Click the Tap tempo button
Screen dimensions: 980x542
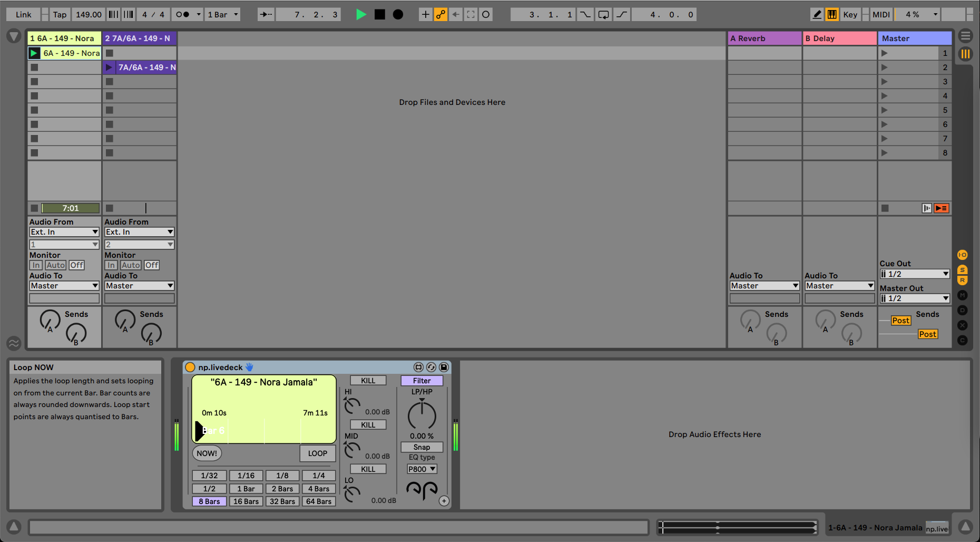tap(59, 14)
